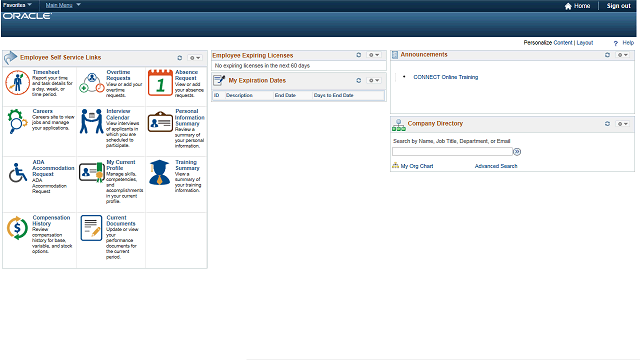Screen dimensions: 640x360
Task: Click the Interview Calendar link
Action: click(118, 114)
